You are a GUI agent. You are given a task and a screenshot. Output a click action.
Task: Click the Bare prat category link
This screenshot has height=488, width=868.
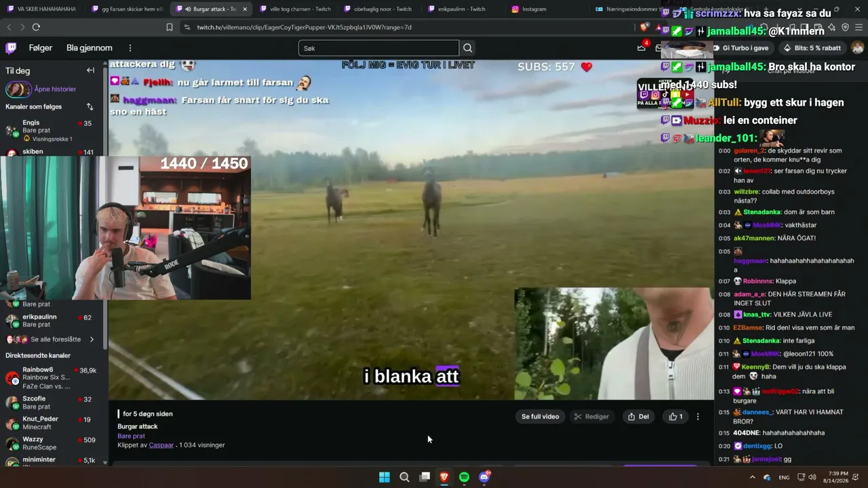[131, 436]
